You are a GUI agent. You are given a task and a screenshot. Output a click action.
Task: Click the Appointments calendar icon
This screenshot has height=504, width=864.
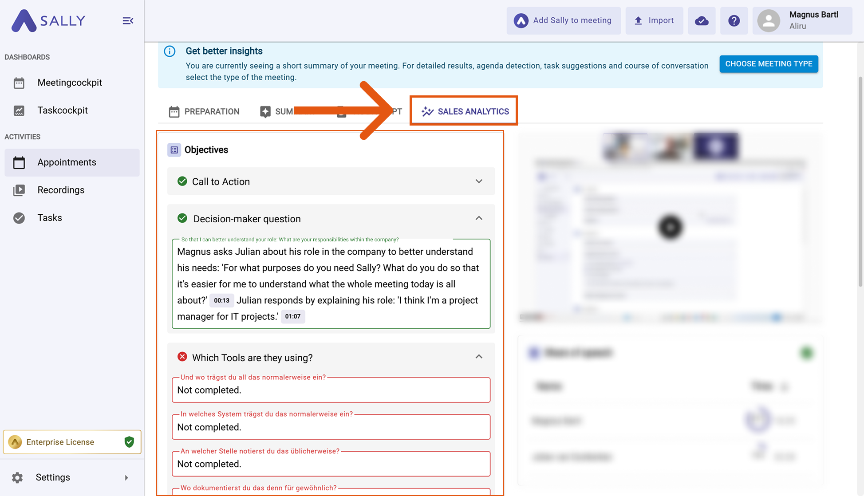tap(19, 163)
